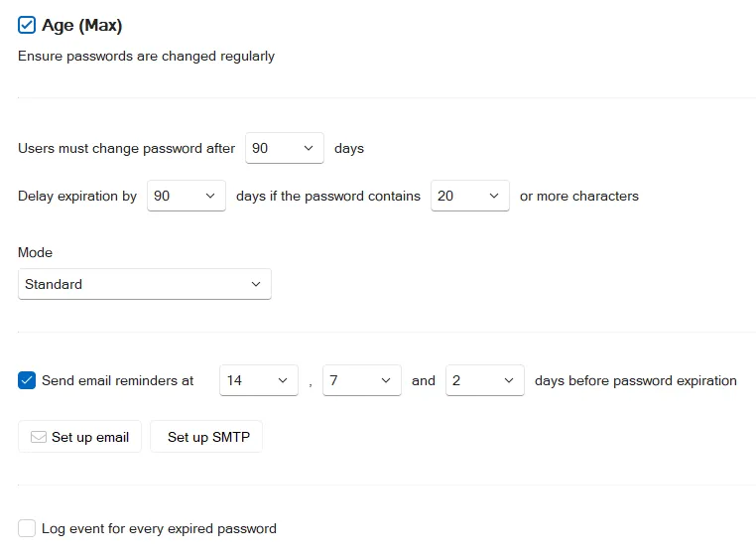The width and height of the screenshot is (756, 557).
Task: Expand the Mode Standard dropdown
Action: [x=145, y=284]
